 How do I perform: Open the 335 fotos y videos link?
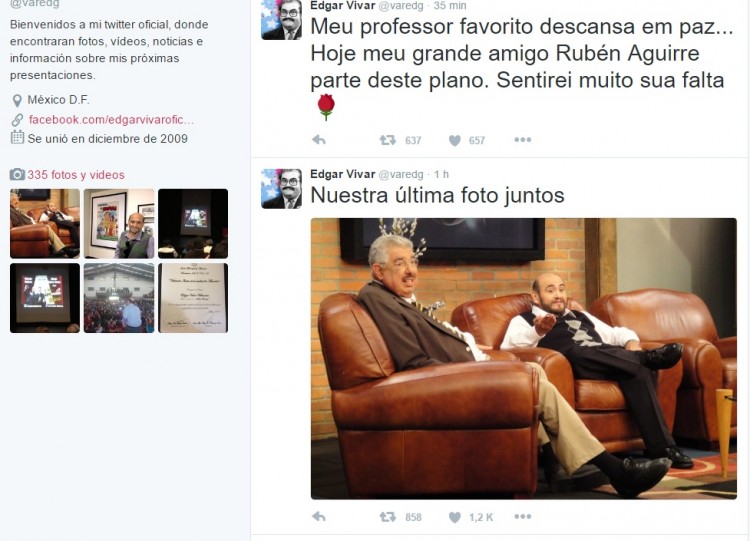pos(76,175)
